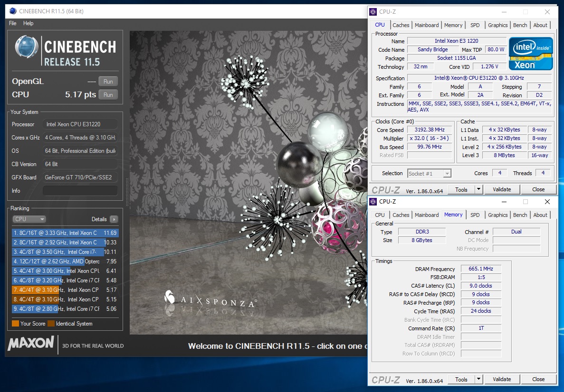Image resolution: width=564 pixels, height=392 pixels.
Task: Click the GeForce GT 710 GFX Board field
Action: coord(80,177)
